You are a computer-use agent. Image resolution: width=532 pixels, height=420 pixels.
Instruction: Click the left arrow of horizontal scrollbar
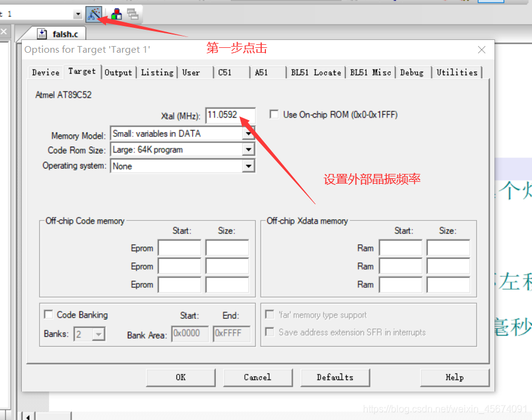[x=28, y=416]
